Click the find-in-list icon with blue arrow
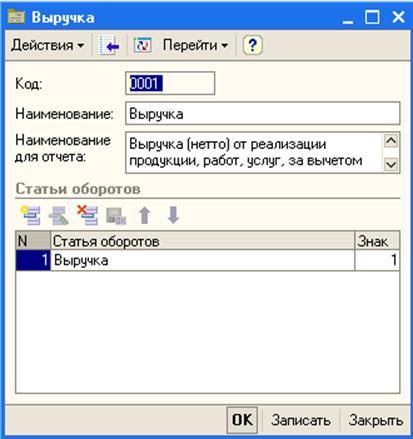The height and width of the screenshot is (439, 413). pos(110,45)
